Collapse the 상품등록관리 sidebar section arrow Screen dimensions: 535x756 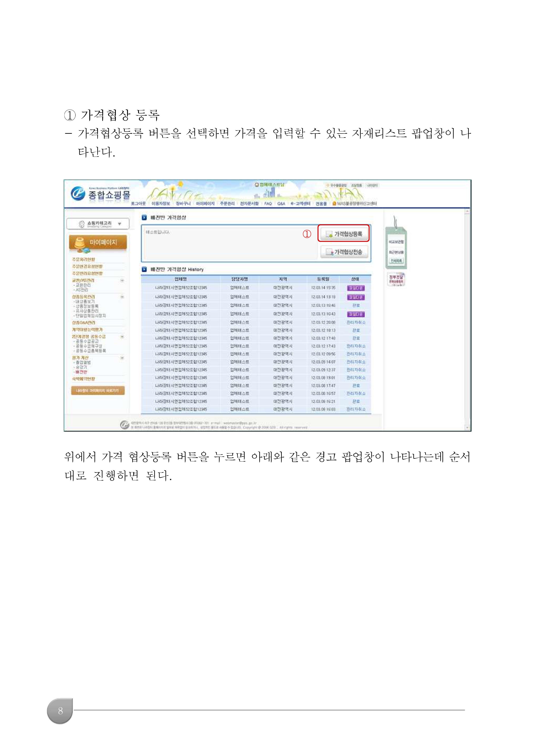(x=122, y=297)
